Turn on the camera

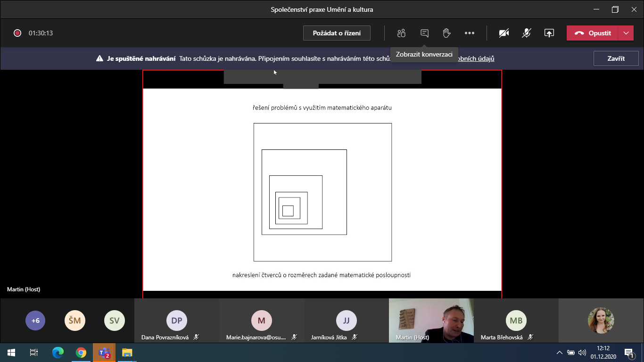click(x=504, y=33)
